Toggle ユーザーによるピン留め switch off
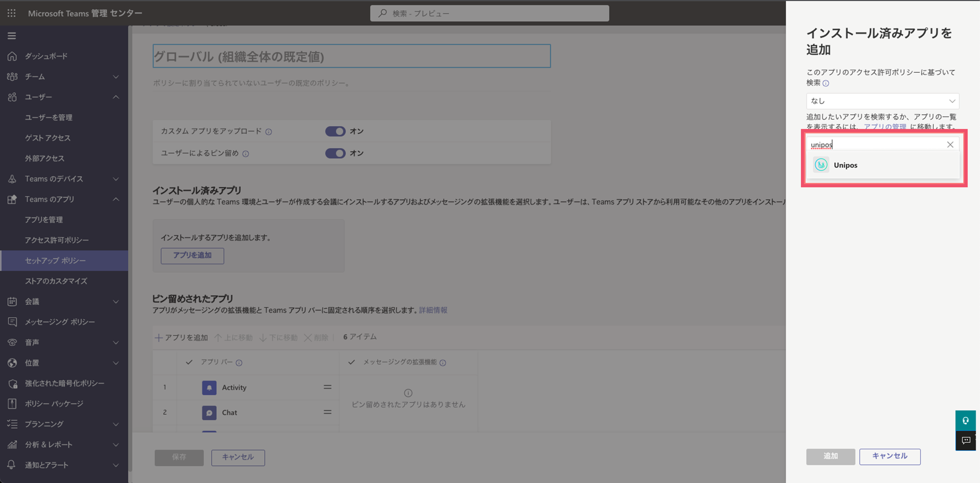980x483 pixels. 335,153
